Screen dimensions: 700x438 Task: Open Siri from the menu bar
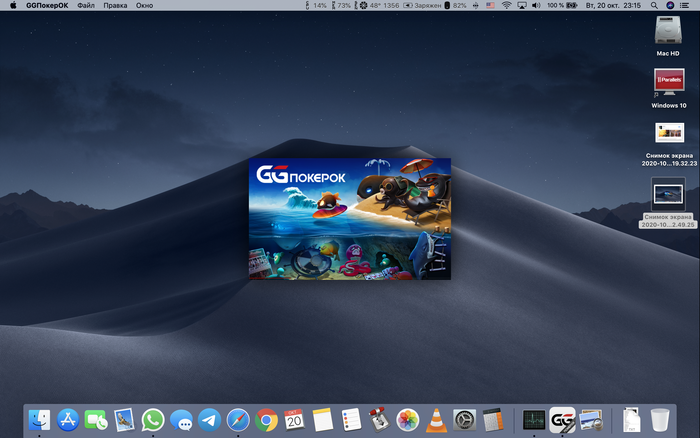pyautogui.click(x=670, y=5)
